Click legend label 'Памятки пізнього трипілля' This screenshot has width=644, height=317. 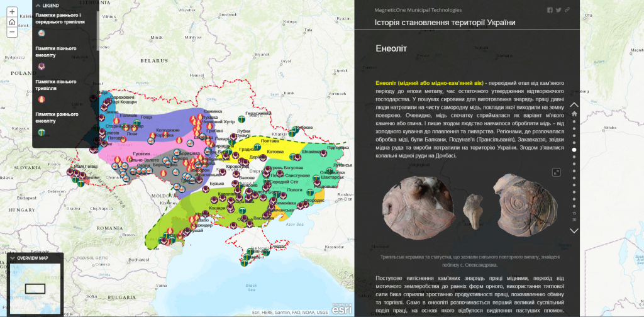(56, 84)
